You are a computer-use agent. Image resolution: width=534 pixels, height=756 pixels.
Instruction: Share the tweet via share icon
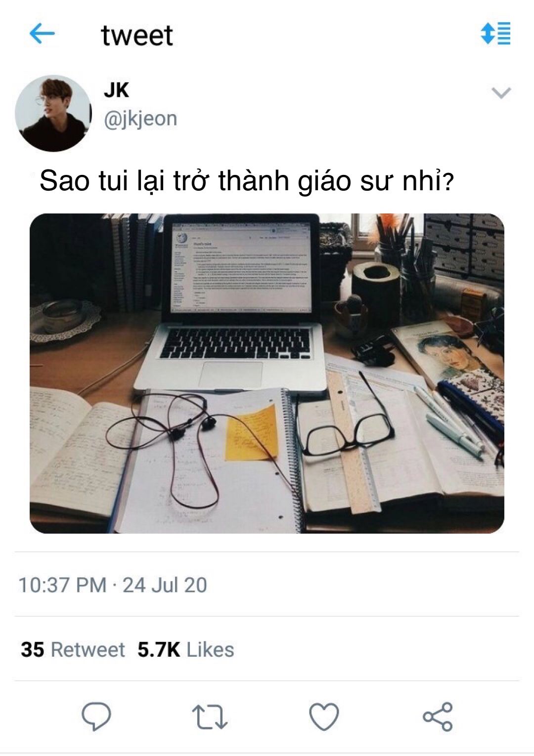[x=438, y=716]
